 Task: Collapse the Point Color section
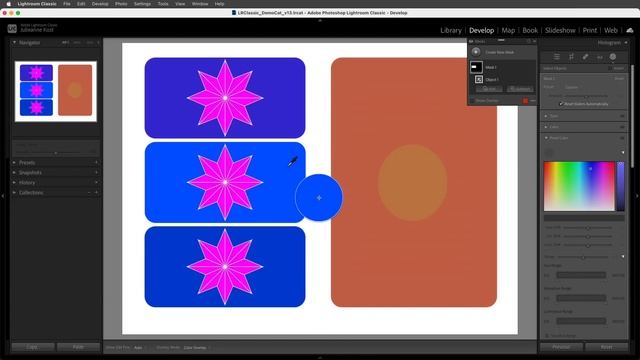[x=546, y=138]
